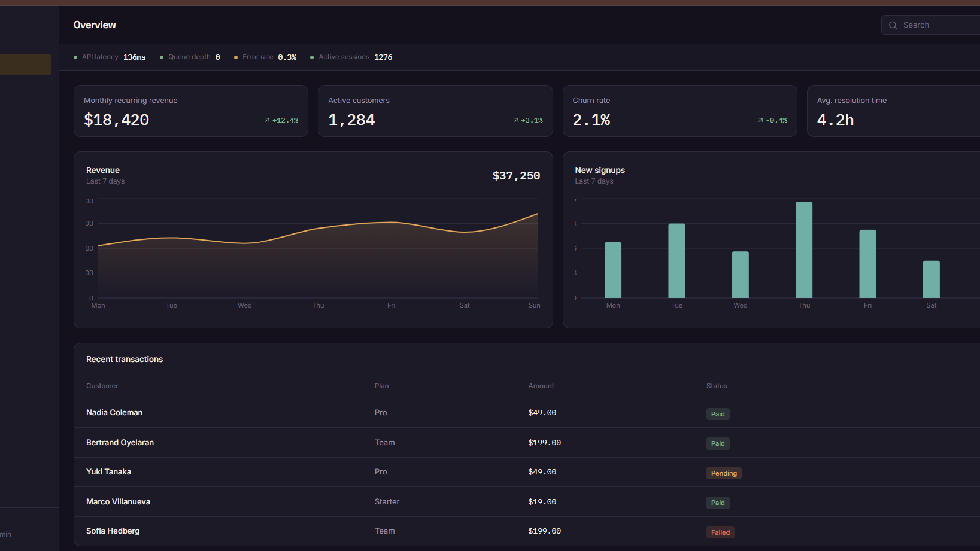
Task: Click the Status column header
Action: 717,386
